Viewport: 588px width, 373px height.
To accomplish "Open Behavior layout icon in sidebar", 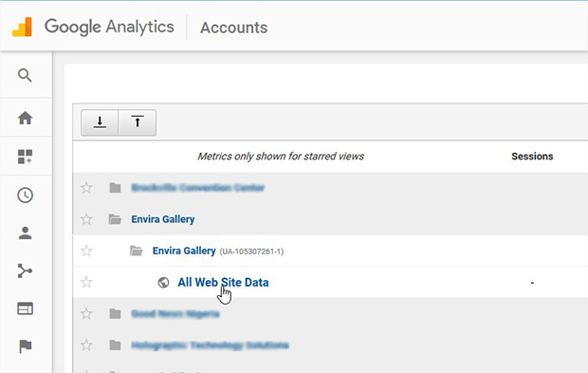I will point(25,308).
